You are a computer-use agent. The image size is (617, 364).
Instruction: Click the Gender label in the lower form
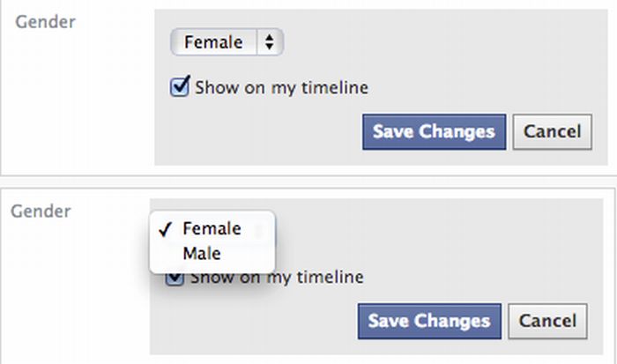(41, 212)
